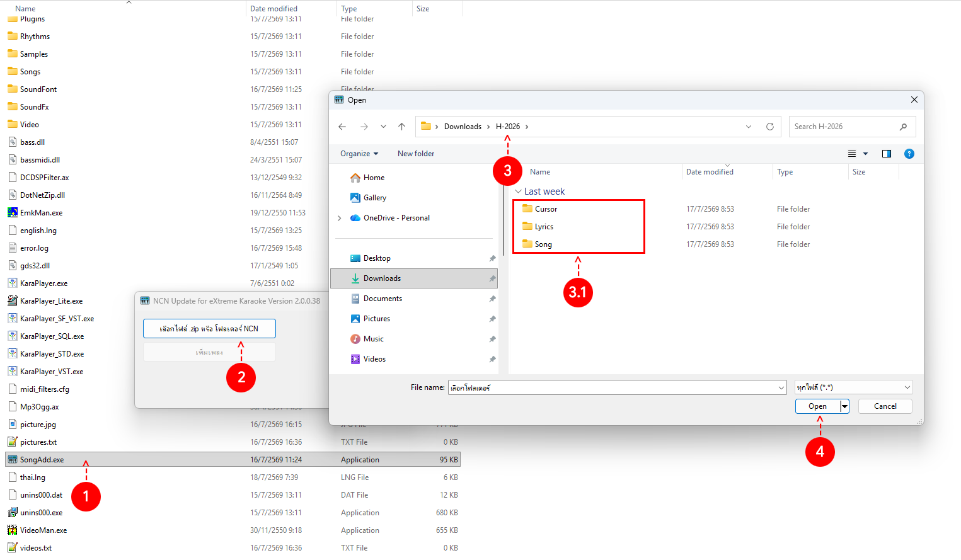961x560 pixels.
Task: Click the Cancel button
Action: 885,406
